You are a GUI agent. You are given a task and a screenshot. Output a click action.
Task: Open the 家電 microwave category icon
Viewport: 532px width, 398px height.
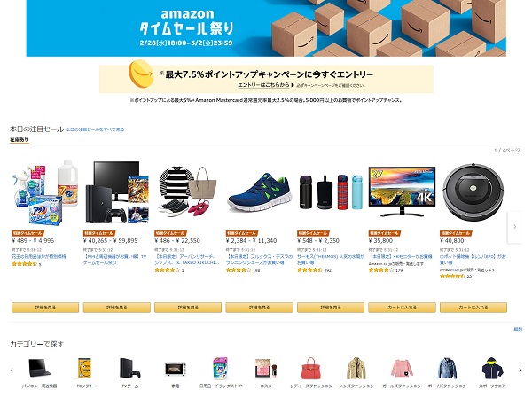[175, 369]
